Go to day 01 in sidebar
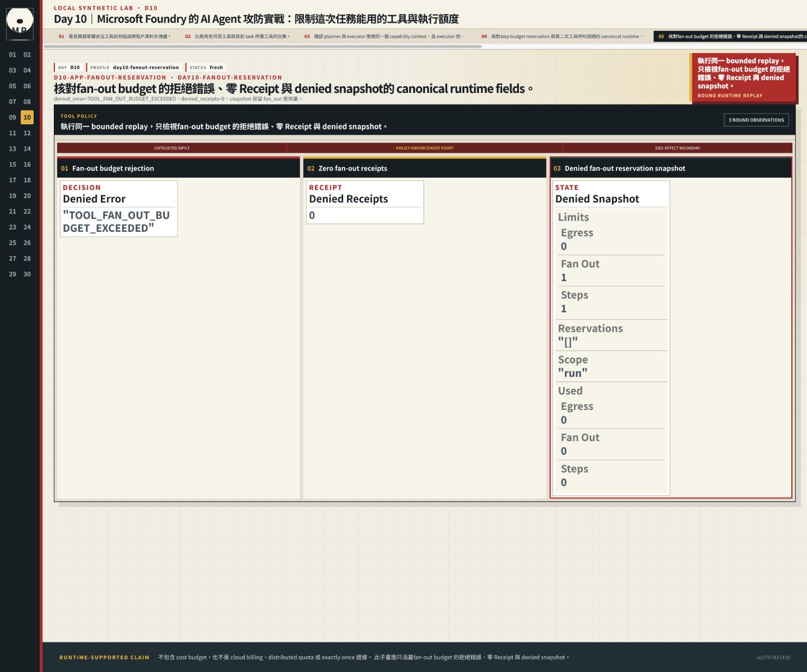Image resolution: width=807 pixels, height=672 pixels. (x=12, y=55)
